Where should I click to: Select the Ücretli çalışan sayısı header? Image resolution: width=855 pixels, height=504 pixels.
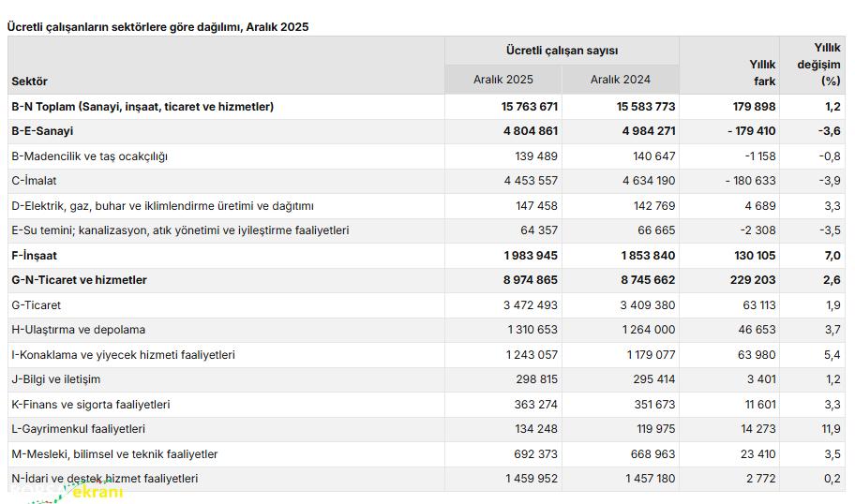click(561, 51)
